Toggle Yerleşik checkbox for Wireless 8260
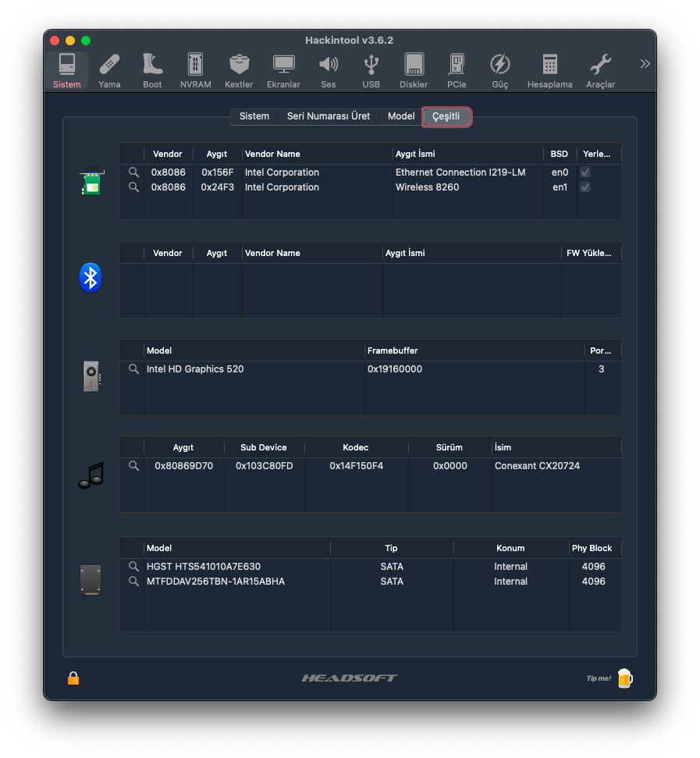Viewport: 700px width, 758px height. click(585, 187)
